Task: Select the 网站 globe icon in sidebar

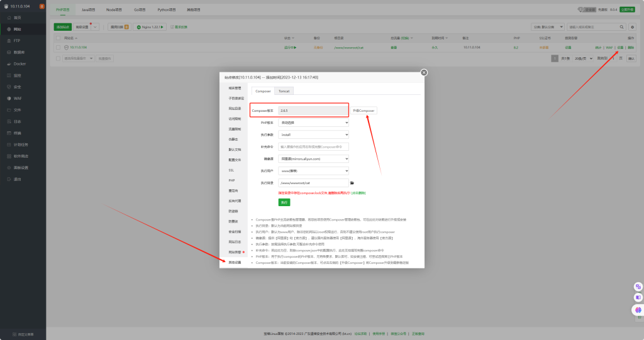Action: point(9,29)
